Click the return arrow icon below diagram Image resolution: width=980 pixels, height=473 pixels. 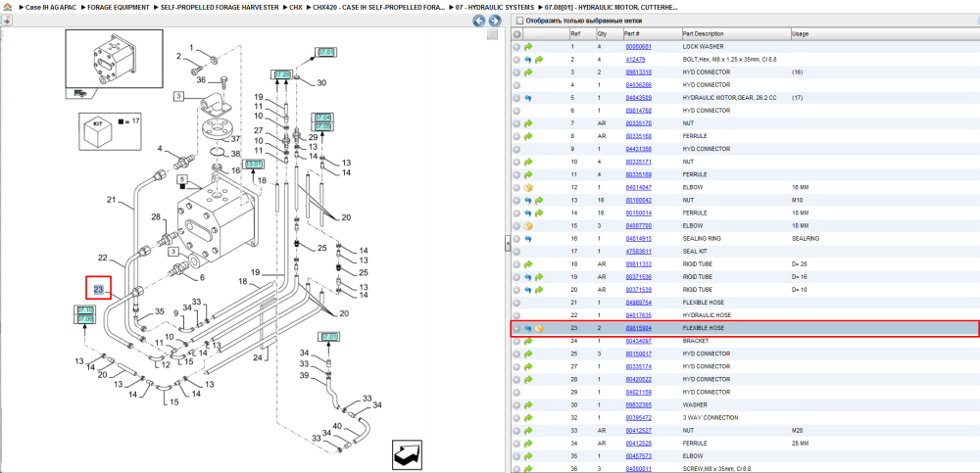click(x=408, y=454)
